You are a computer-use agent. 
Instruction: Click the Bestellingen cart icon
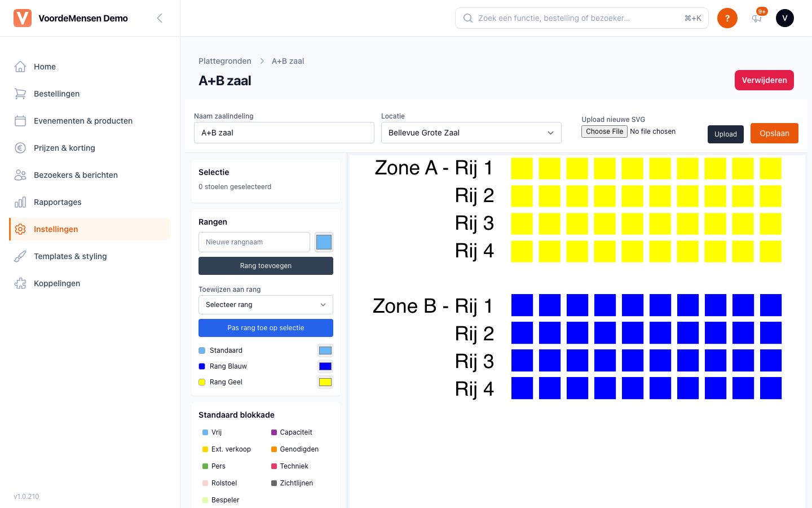20,94
